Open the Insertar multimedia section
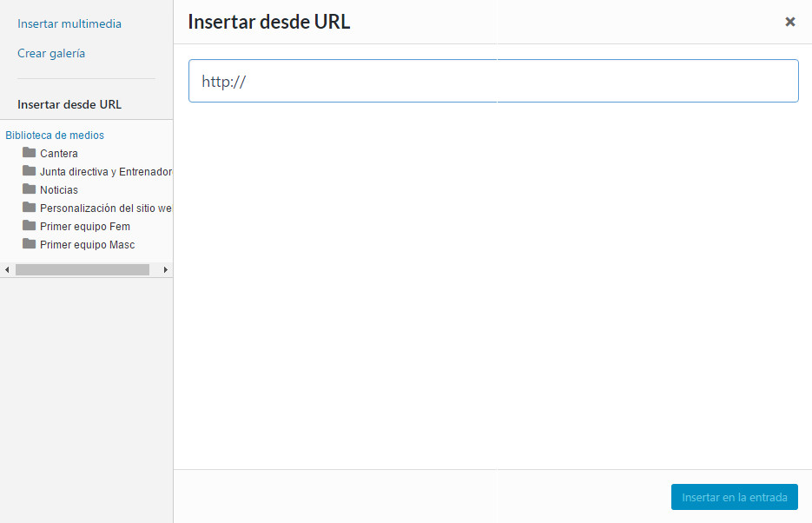Image resolution: width=812 pixels, height=523 pixels. tap(69, 24)
